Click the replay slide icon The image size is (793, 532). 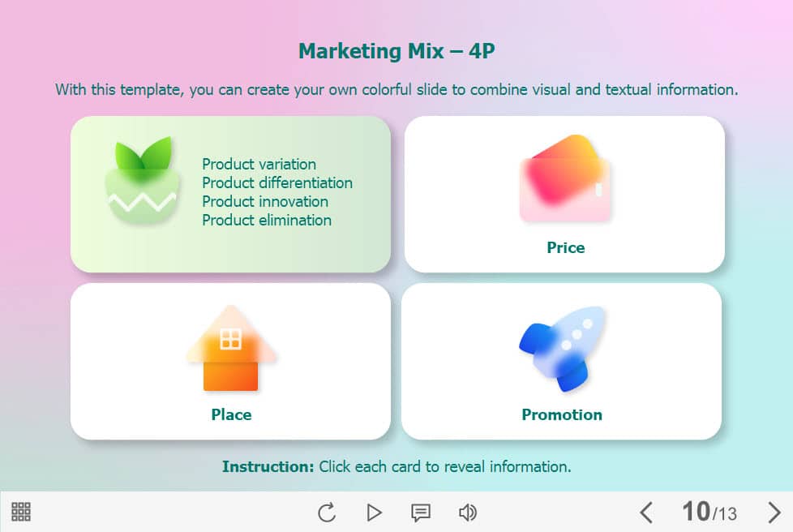(x=327, y=513)
